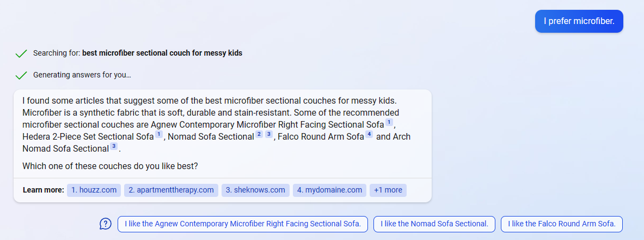Click the green checkmark beside Searching for
The height and width of the screenshot is (240, 644).
[21, 53]
